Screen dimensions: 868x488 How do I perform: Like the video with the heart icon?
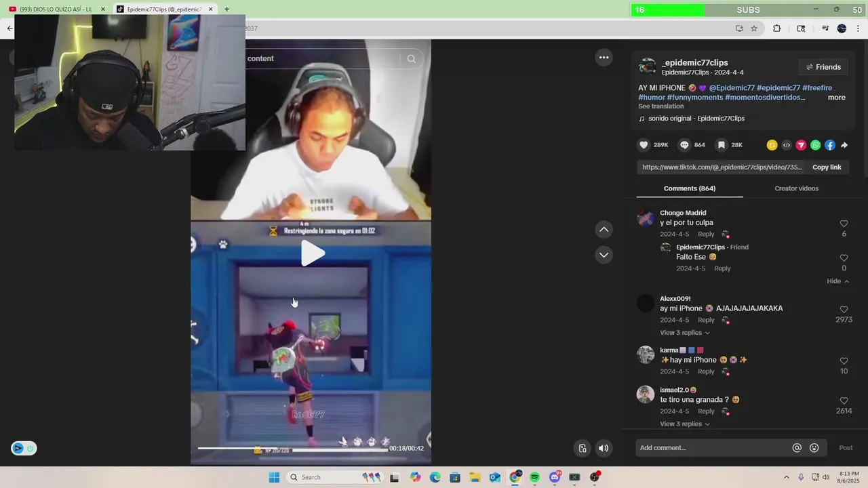(x=644, y=145)
